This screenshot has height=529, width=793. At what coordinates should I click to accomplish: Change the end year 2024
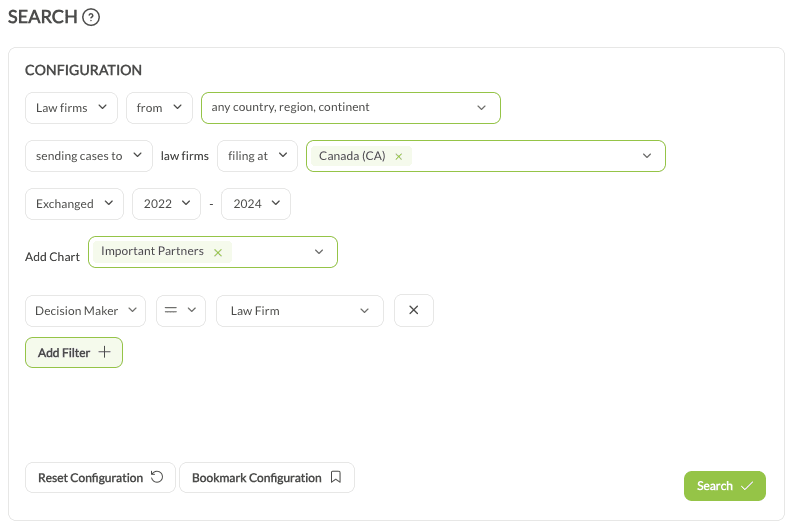tap(256, 204)
